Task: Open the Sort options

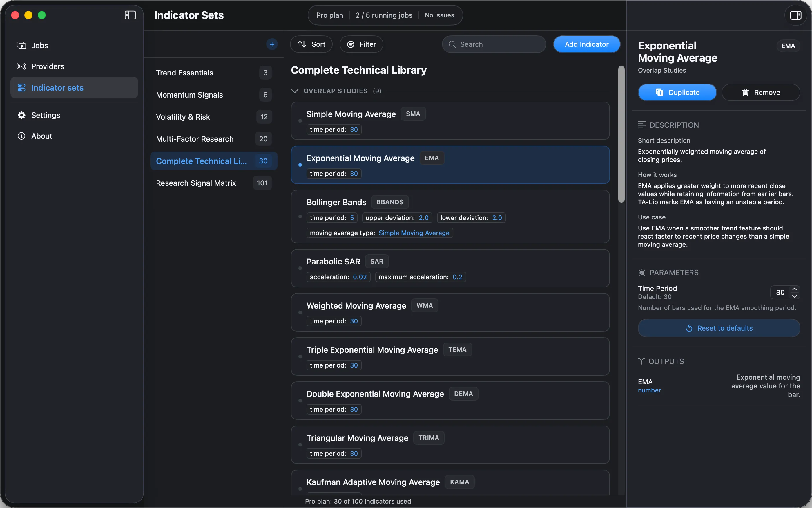Action: (311, 44)
